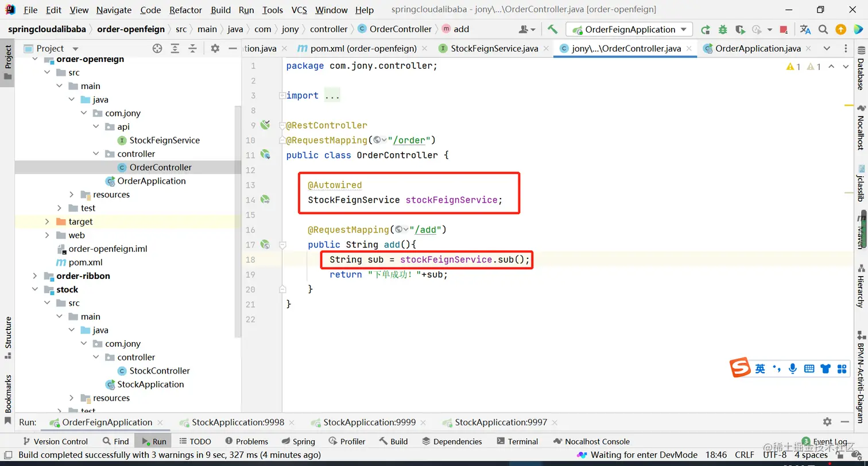Click the editor warnings indicator

(x=804, y=67)
